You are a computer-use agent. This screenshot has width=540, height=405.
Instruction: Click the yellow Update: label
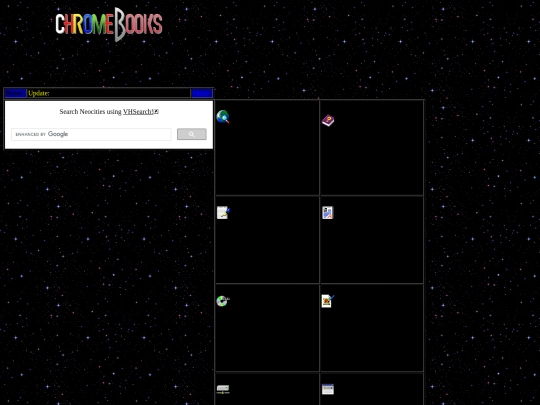point(39,93)
